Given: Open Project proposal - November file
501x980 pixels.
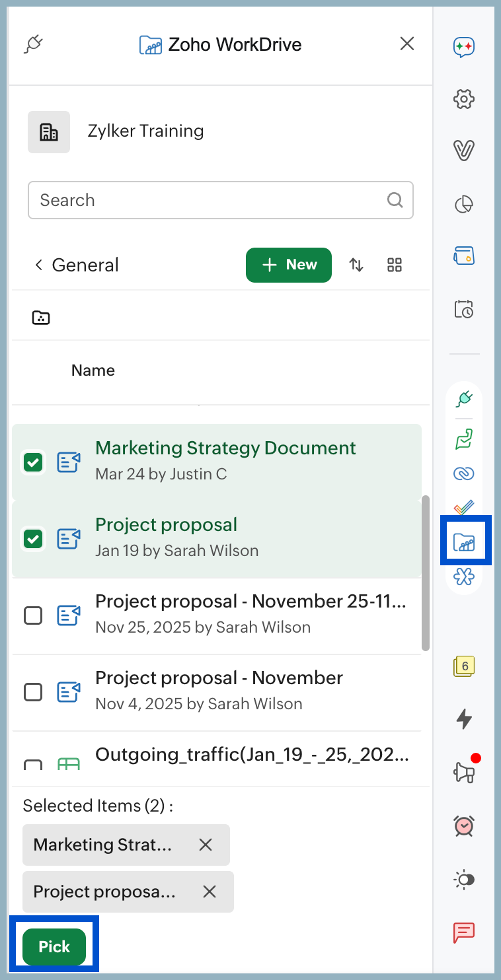Looking at the screenshot, I should [x=219, y=678].
